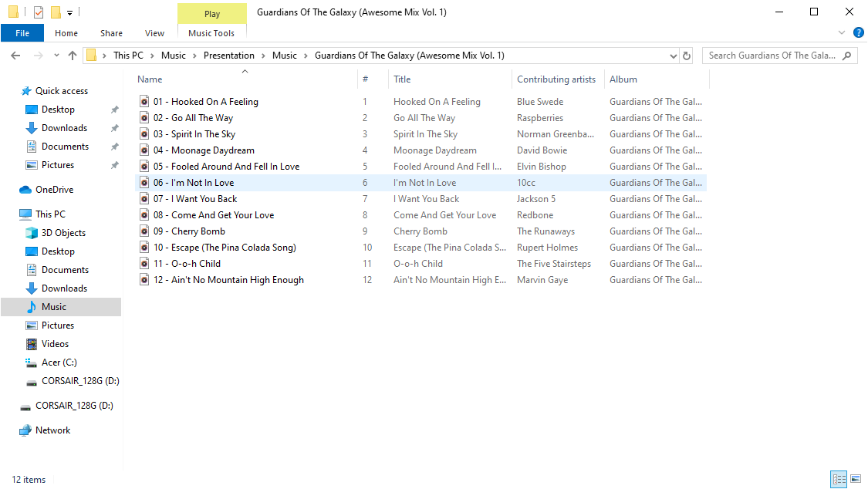
Task: Open Downloads under This PC
Action: click(x=64, y=288)
